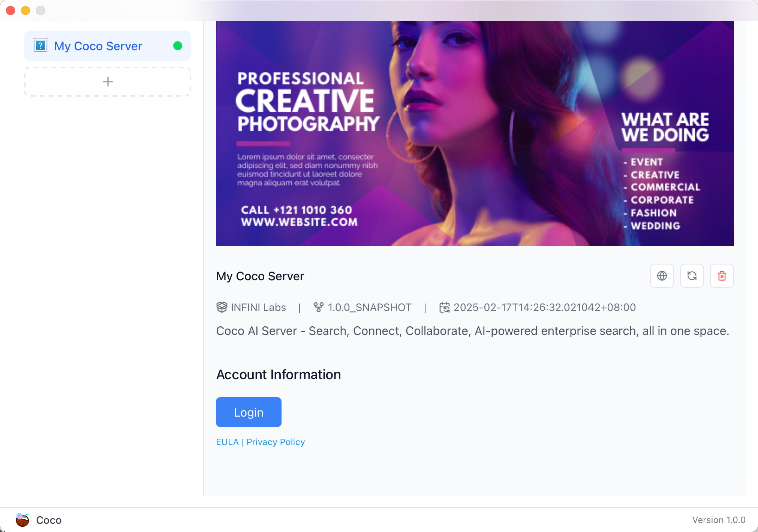The image size is (758, 532).
Task: Click Coco coconut logo in footer
Action: click(22, 520)
